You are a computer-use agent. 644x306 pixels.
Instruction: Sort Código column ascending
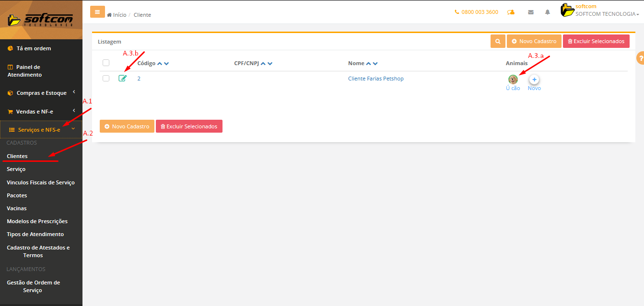(160, 64)
